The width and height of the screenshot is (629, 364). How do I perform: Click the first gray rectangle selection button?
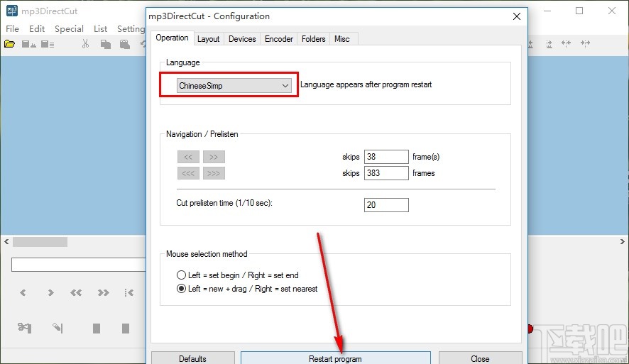click(x=97, y=329)
